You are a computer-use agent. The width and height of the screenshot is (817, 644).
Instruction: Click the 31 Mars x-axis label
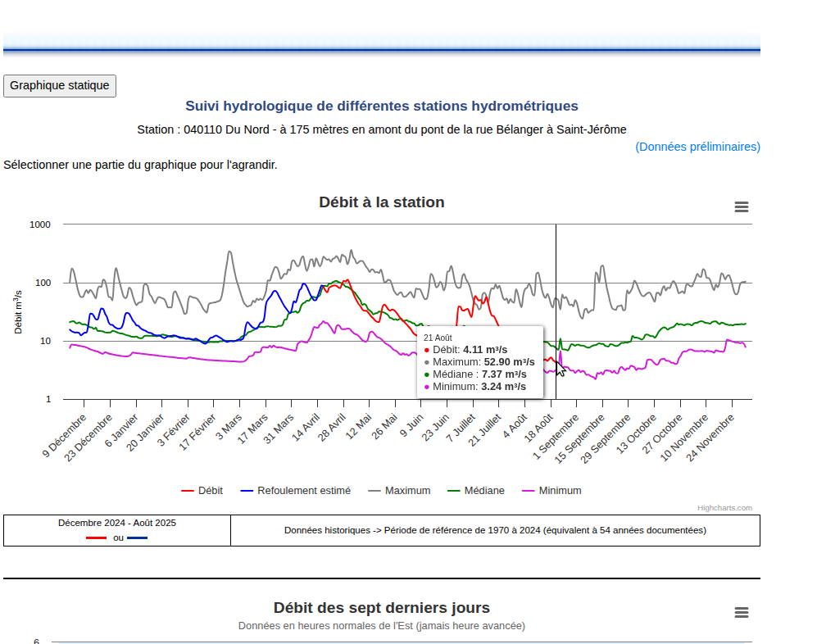pos(279,429)
